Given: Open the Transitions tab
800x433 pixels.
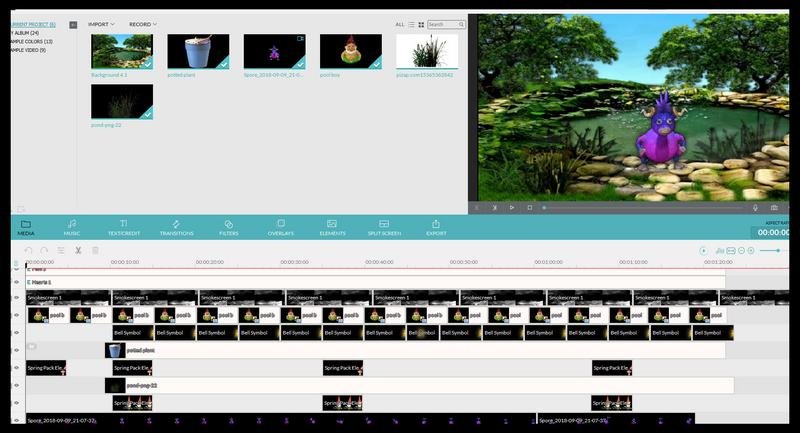Looking at the screenshot, I should coord(177,227).
